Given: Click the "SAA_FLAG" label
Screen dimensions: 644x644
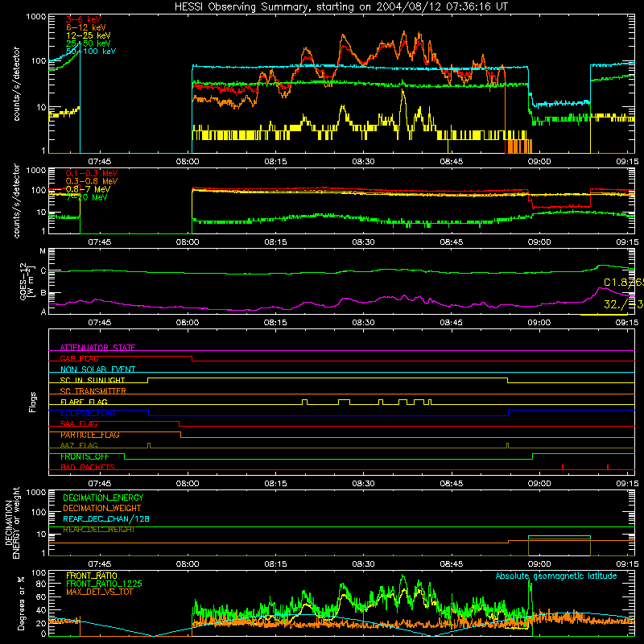Looking at the screenshot, I should coord(79,423).
